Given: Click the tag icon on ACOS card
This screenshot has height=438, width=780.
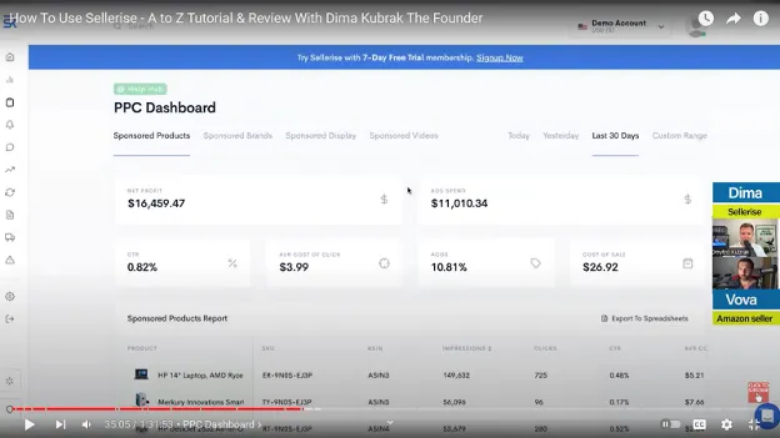Looking at the screenshot, I should point(535,263).
